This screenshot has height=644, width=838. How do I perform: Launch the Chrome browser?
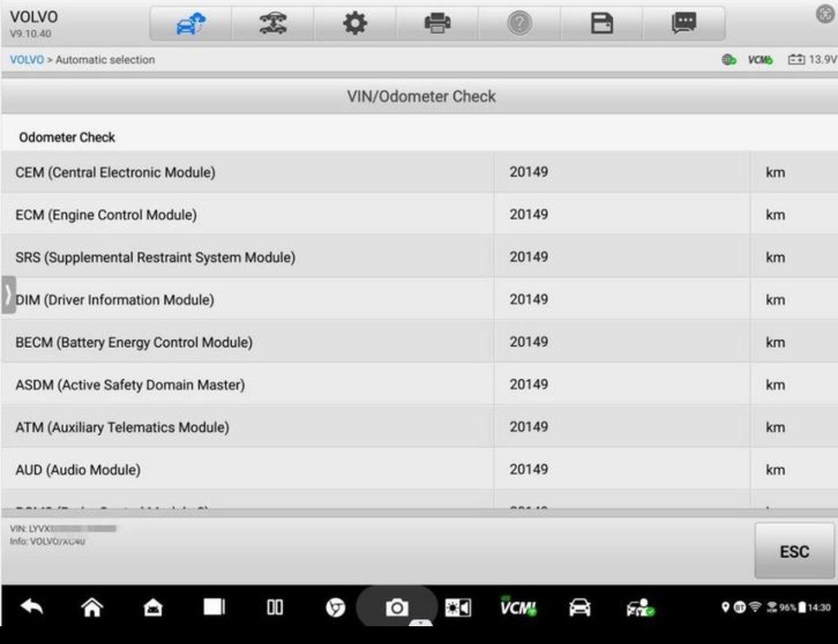pos(335,608)
